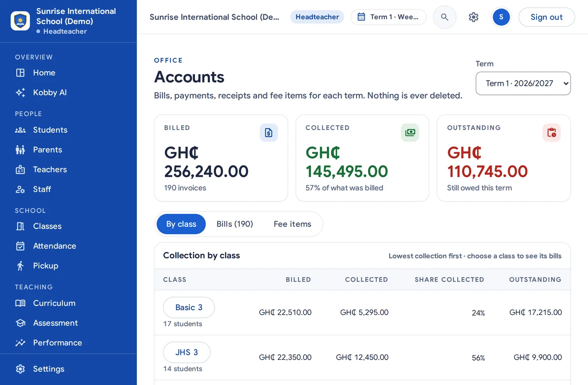Open the search magnifier button
Viewport: 588px width, 385px height.
point(445,17)
